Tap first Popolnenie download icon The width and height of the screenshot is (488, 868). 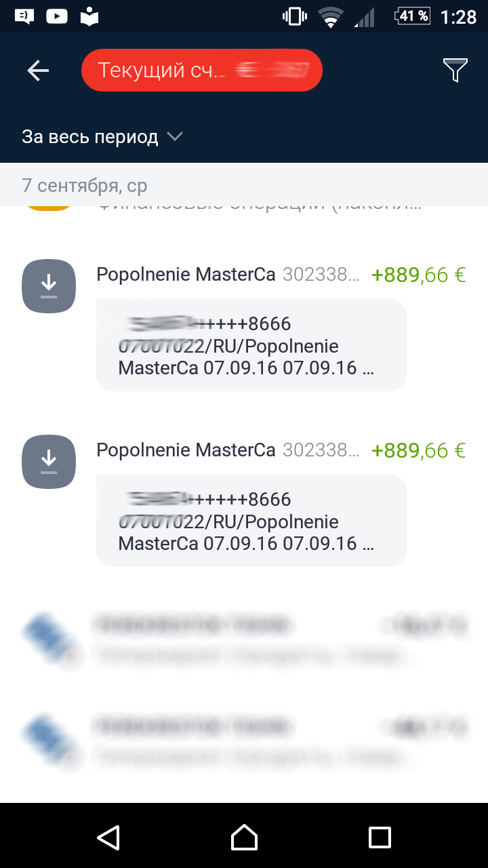[49, 286]
